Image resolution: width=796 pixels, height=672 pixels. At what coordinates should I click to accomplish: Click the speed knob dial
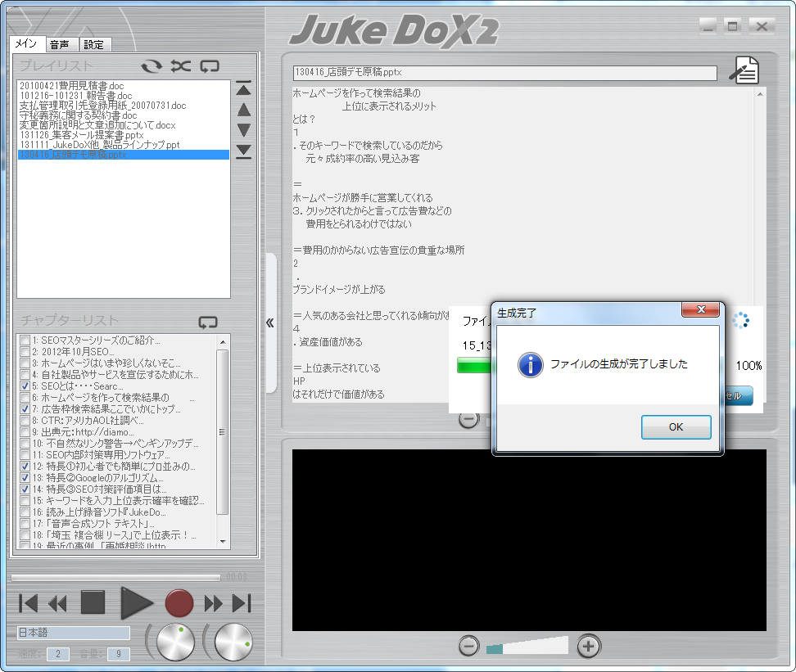point(175,642)
